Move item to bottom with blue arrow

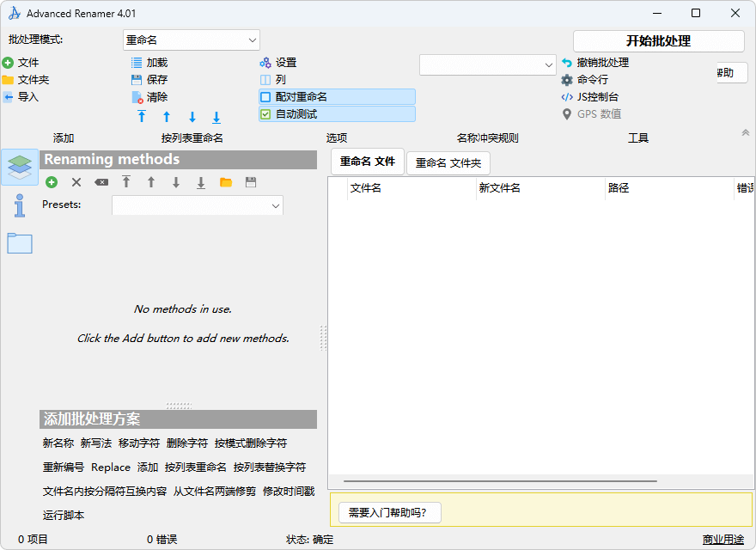[x=216, y=117]
